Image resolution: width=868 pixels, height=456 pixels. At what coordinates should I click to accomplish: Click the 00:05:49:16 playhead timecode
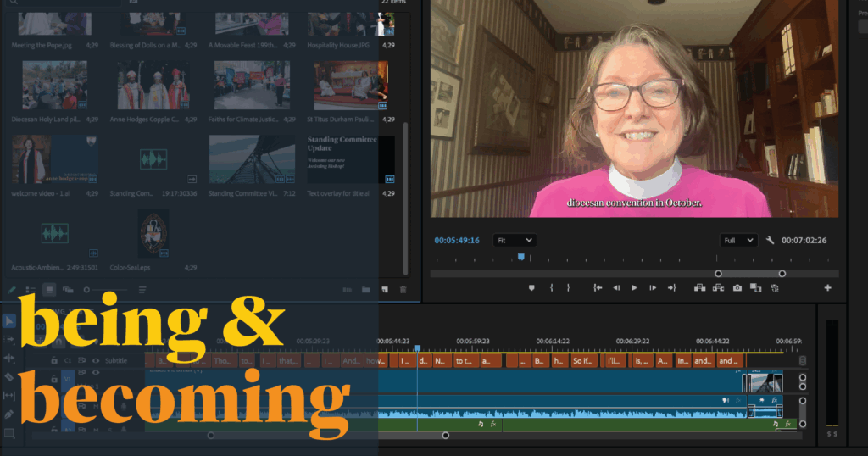(457, 241)
